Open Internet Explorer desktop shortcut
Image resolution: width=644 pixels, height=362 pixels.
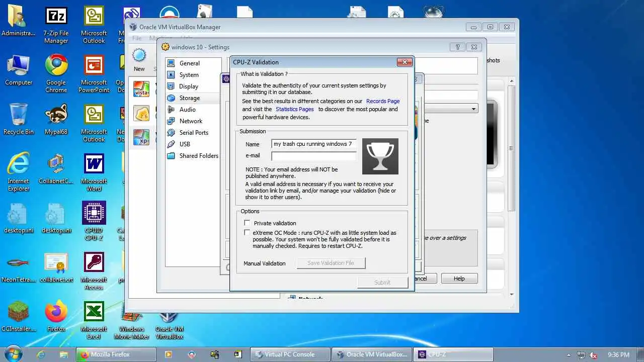tap(19, 172)
